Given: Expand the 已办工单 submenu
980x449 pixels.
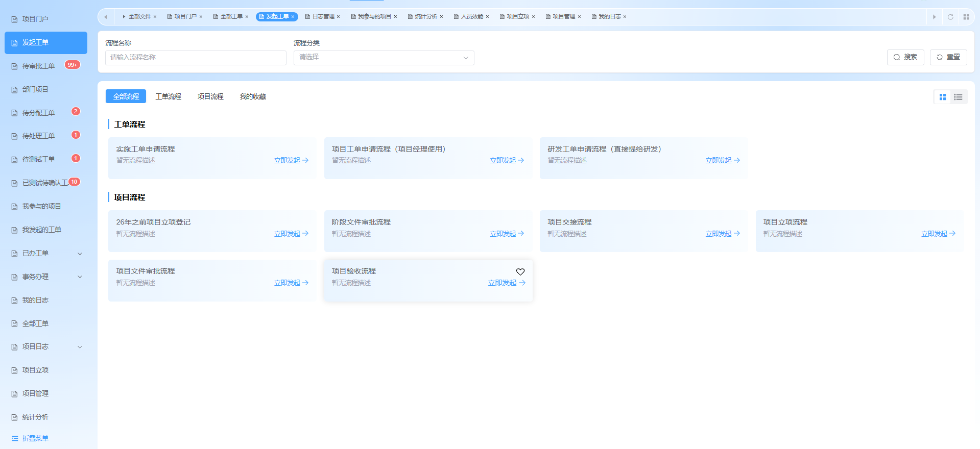Looking at the screenshot, I should [x=80, y=254].
